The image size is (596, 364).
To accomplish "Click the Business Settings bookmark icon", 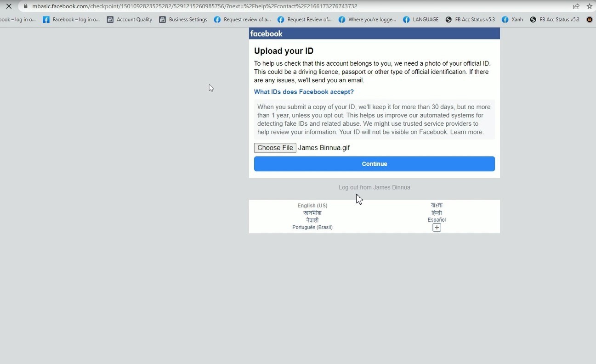I will coord(162,20).
